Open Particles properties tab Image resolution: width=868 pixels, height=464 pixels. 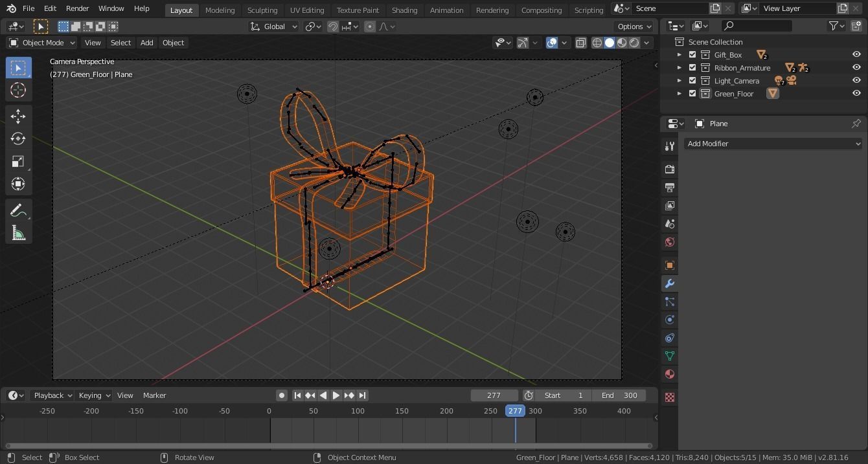(x=669, y=302)
